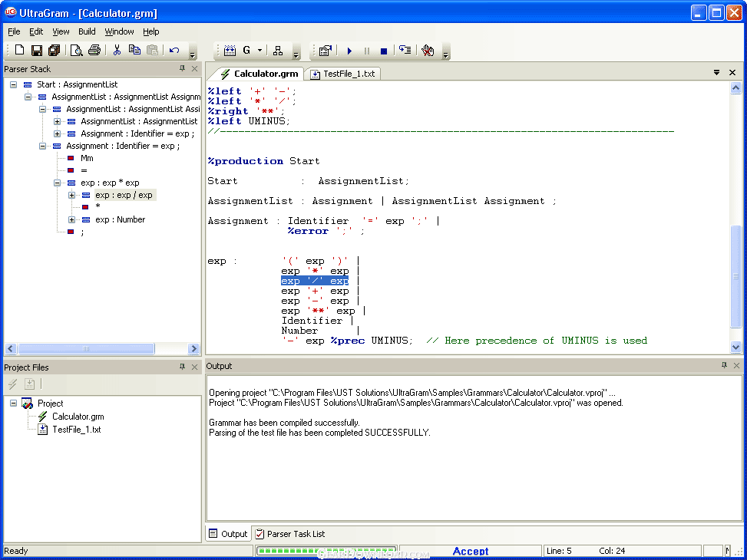The height and width of the screenshot is (560, 747).
Task: Click the step-into icon after the stop button
Action: tap(405, 50)
